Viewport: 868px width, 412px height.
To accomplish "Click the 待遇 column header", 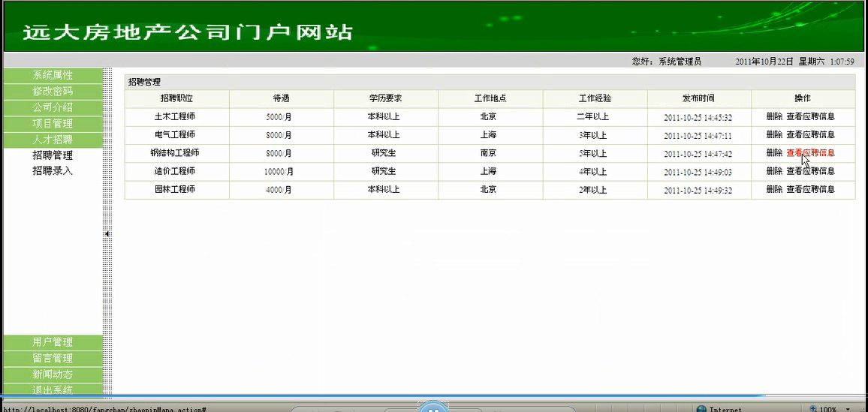I will click(x=282, y=98).
